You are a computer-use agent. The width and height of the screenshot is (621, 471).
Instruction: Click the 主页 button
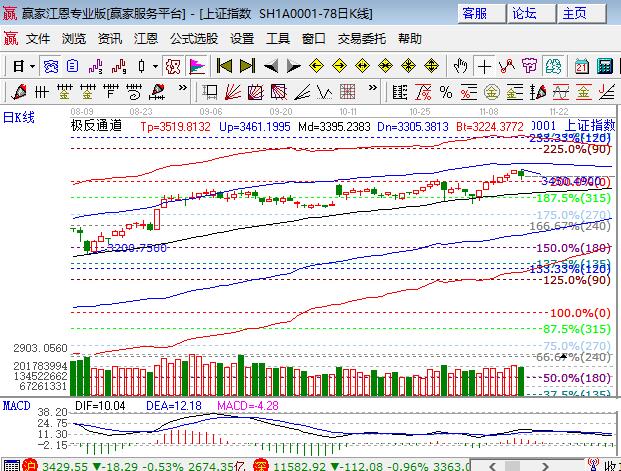click(x=574, y=13)
